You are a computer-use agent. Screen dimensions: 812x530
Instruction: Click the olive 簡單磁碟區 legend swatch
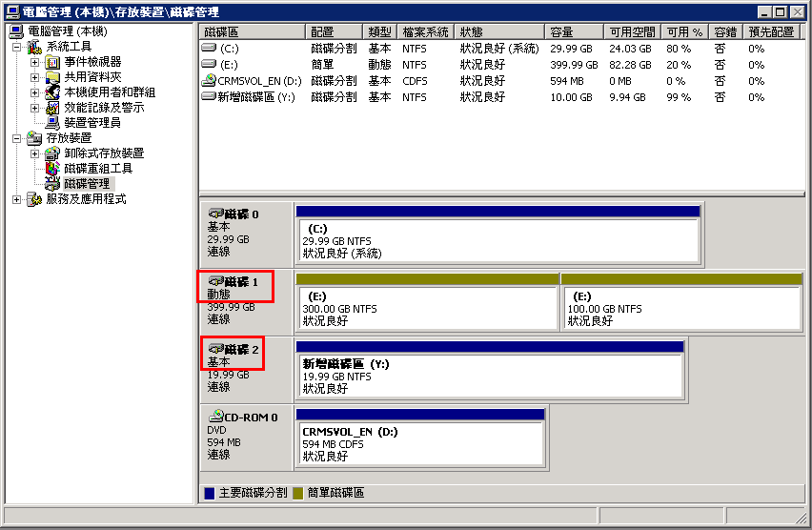[297, 493]
